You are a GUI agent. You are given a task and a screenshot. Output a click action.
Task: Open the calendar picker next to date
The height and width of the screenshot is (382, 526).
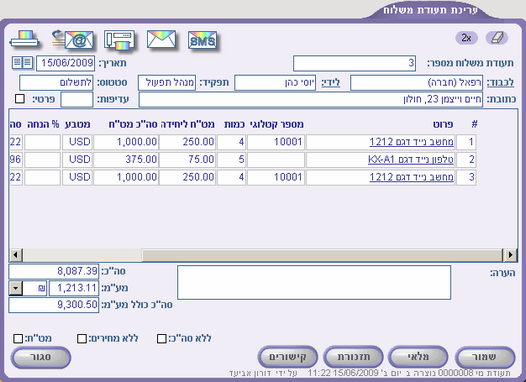(22, 63)
